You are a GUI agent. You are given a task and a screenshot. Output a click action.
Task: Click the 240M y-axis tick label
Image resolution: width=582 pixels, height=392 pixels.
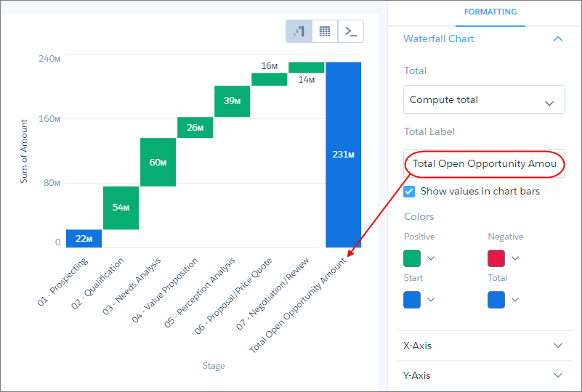point(49,59)
